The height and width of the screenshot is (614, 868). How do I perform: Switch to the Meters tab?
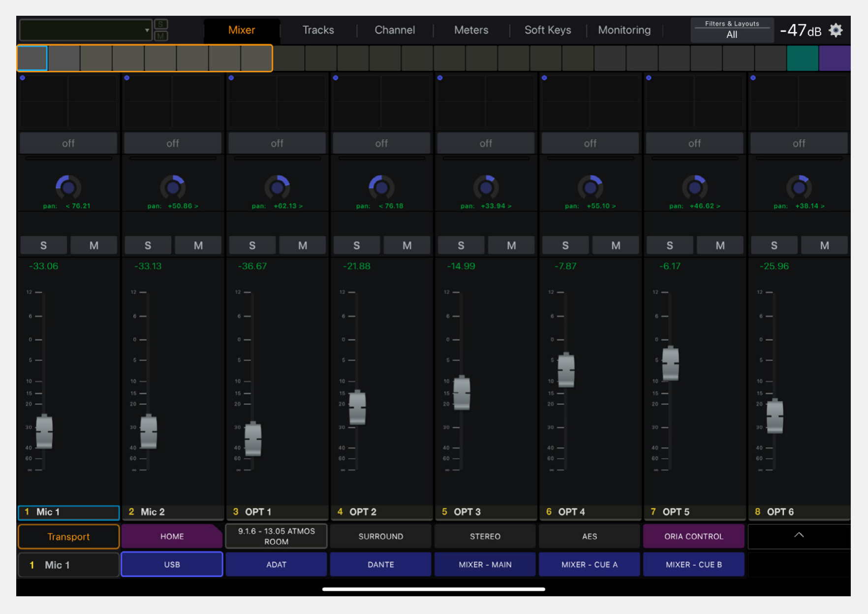471,30
